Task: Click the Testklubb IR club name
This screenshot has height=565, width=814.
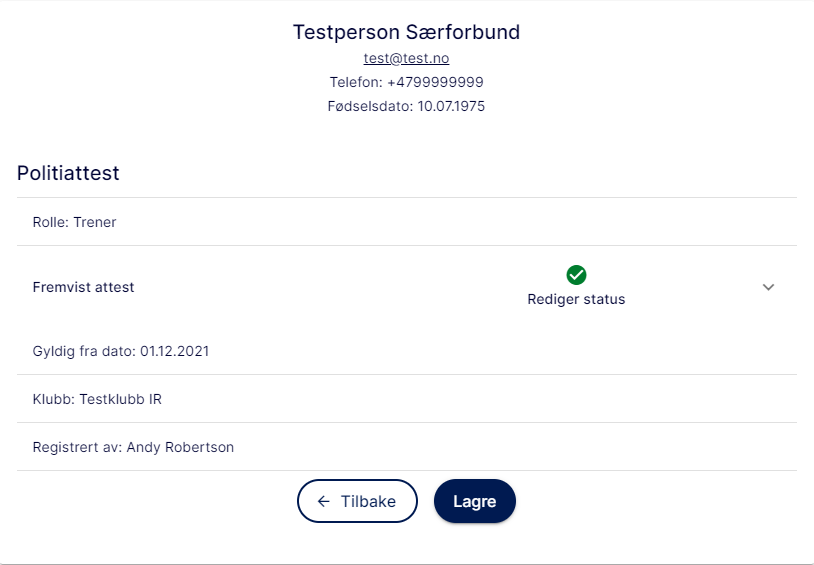Action: 120,399
